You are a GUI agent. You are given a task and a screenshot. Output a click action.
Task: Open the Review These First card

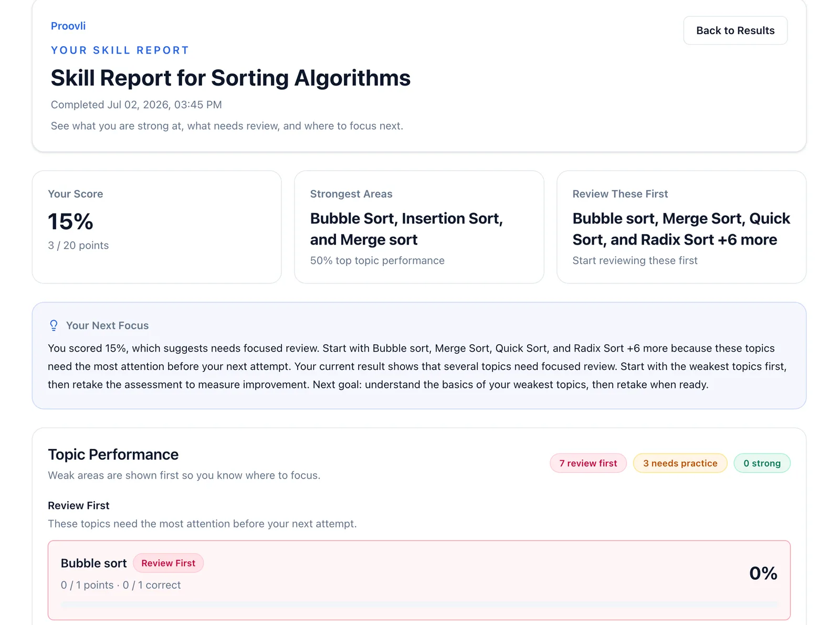681,227
